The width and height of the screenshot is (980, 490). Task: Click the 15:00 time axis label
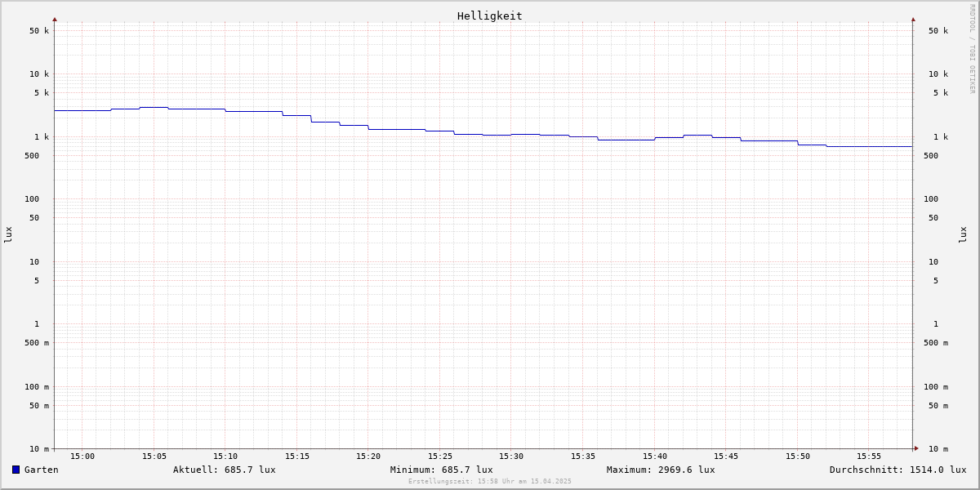82,456
